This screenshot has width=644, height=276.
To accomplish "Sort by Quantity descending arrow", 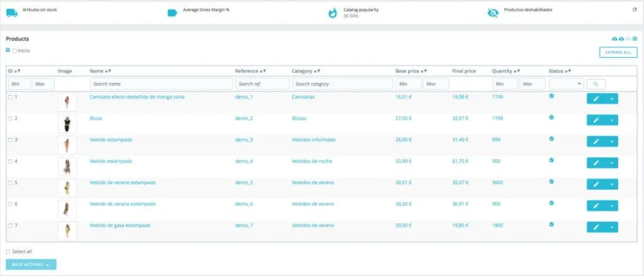I will click(519, 71).
